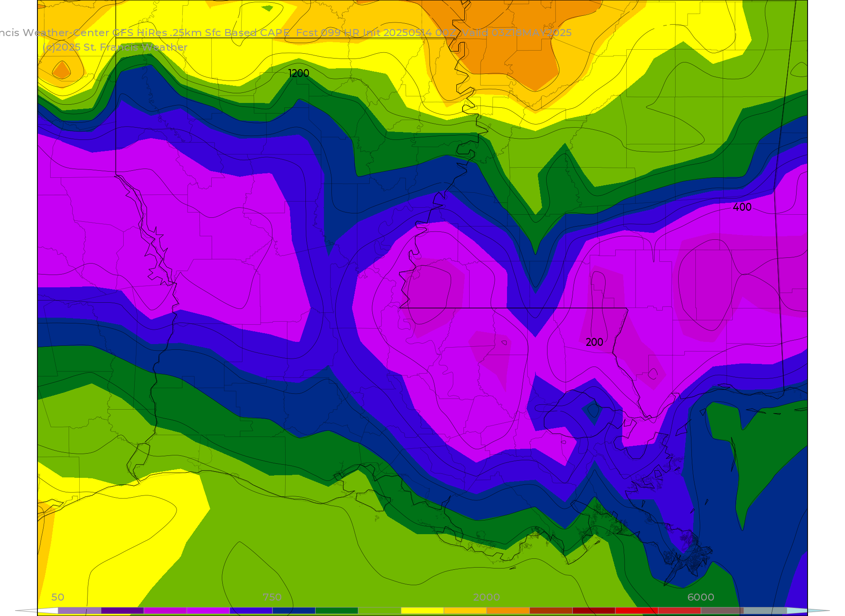Viewport: 845px width, 616px height.
Task: Click the 50 colorbar tick label
Action: pyautogui.click(x=58, y=597)
